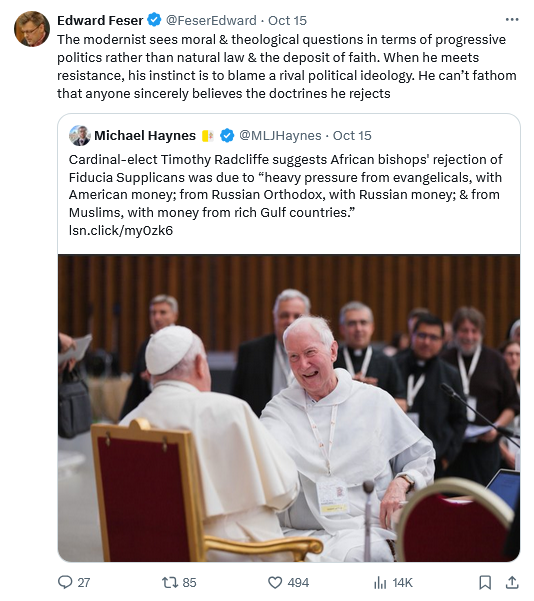
Task: Open the three-dot more options menu
Action: 512,19
